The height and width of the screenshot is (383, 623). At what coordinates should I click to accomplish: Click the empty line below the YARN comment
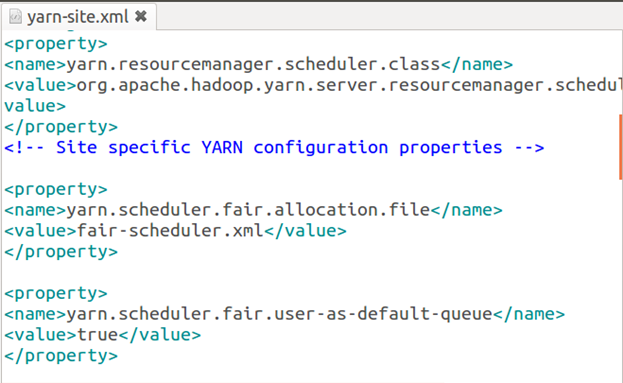[310, 168]
